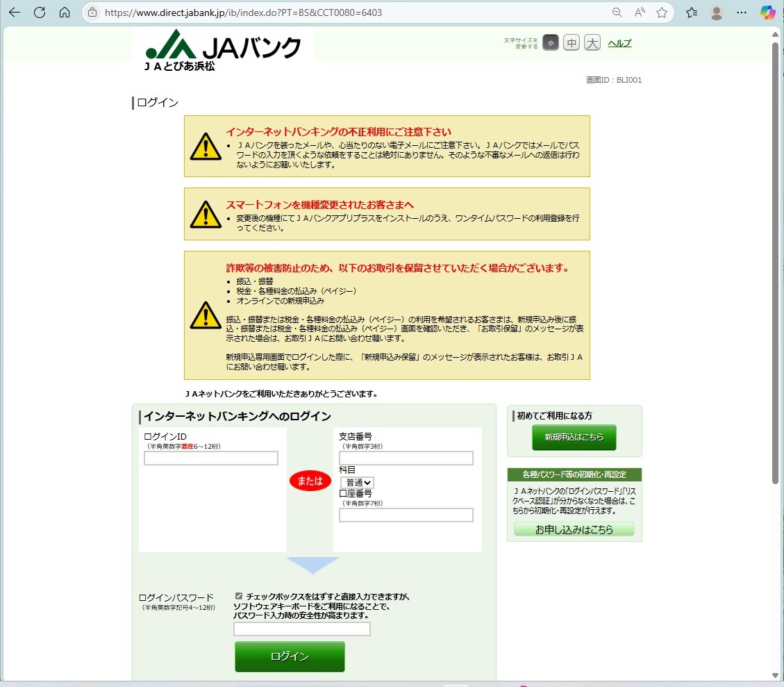Screen dimensions: 784x687
Task: Open browser settings and more menu
Action: [x=742, y=13]
